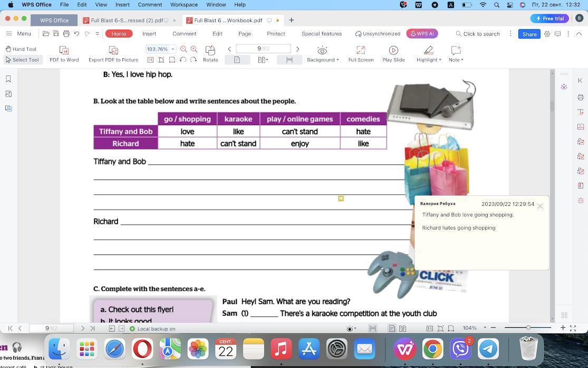Open status bar zoom 104% dropdown

[485, 328]
